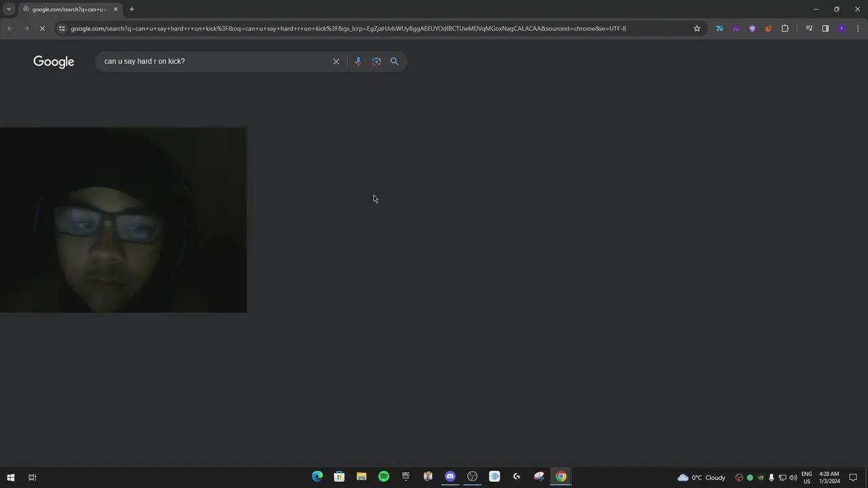This screenshot has width=868, height=488.
Task: Bookmark this page with the star
Action: click(696, 28)
